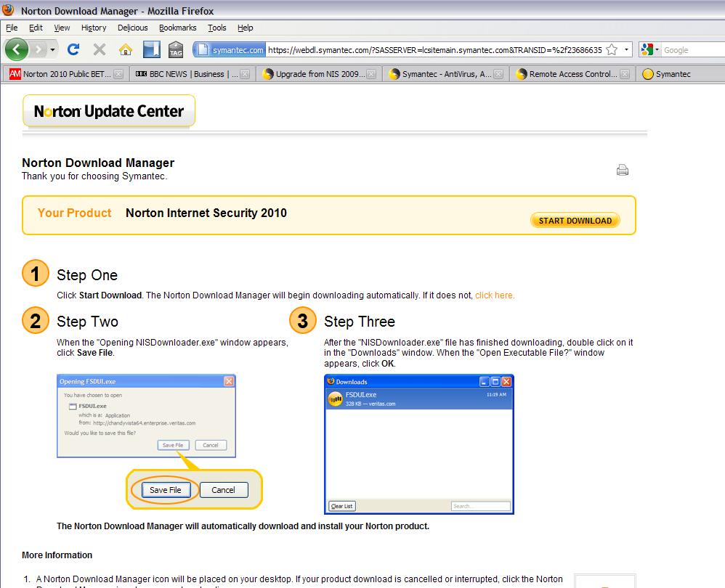Click the green Back navigation arrow
Viewport: 725px width, 588px height.
(17, 49)
